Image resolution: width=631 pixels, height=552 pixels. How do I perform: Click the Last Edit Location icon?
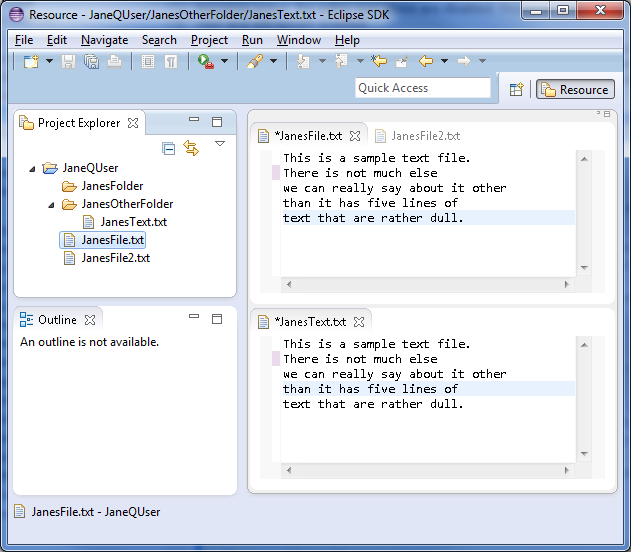[x=379, y=61]
